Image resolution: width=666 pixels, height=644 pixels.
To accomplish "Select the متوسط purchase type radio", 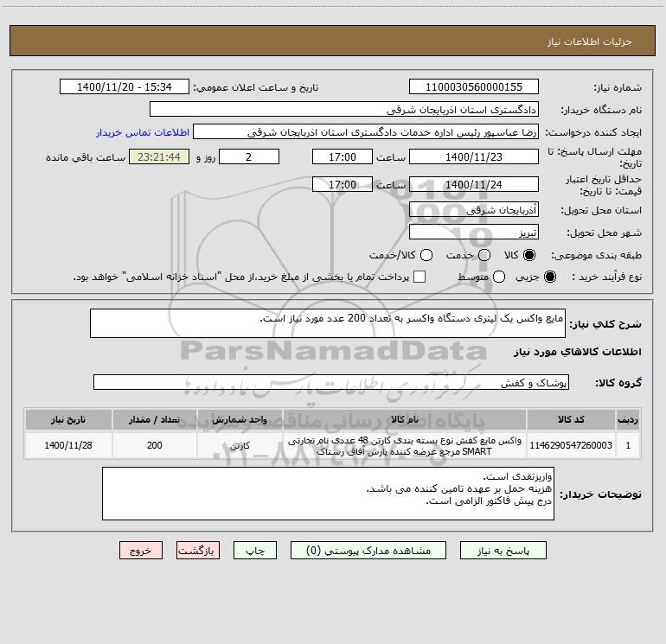I will (x=499, y=277).
